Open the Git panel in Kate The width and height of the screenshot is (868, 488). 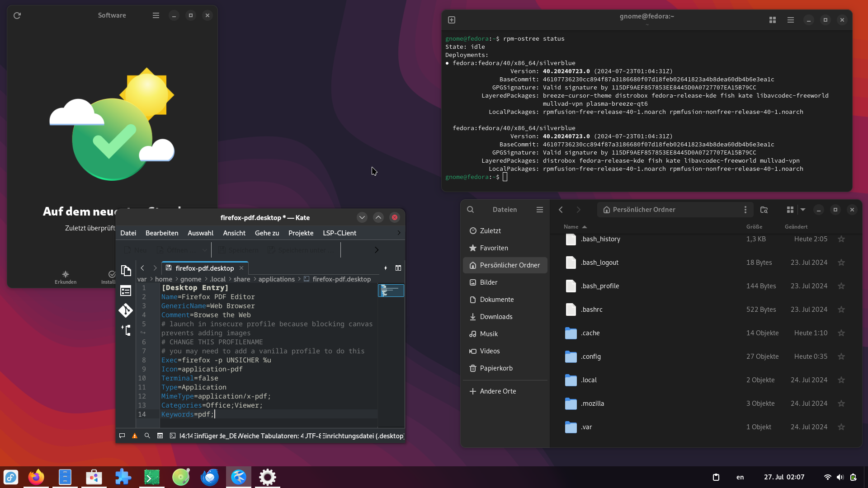point(126,310)
